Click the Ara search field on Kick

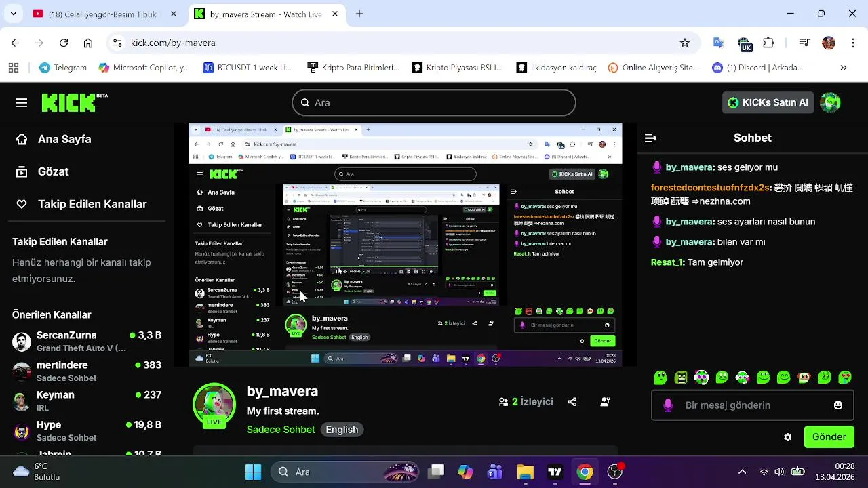click(x=434, y=103)
